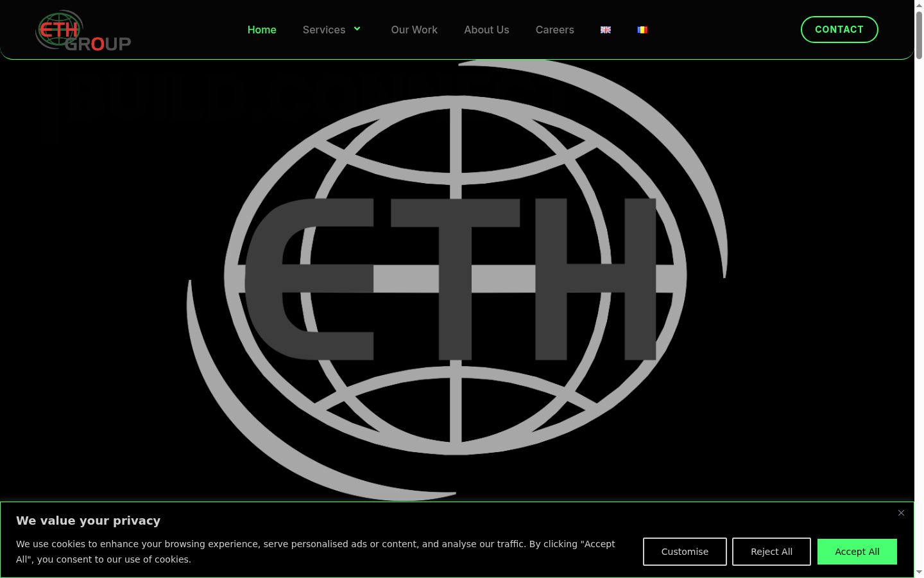Open the Our Work page
The height and width of the screenshot is (578, 924).
415,30
